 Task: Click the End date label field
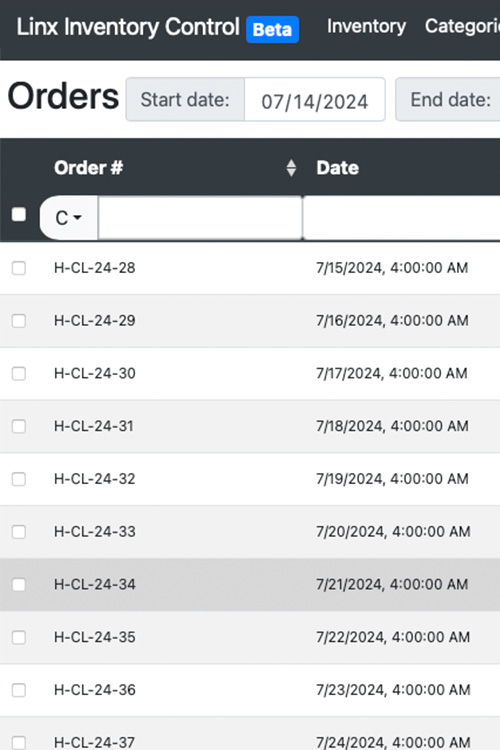450,100
